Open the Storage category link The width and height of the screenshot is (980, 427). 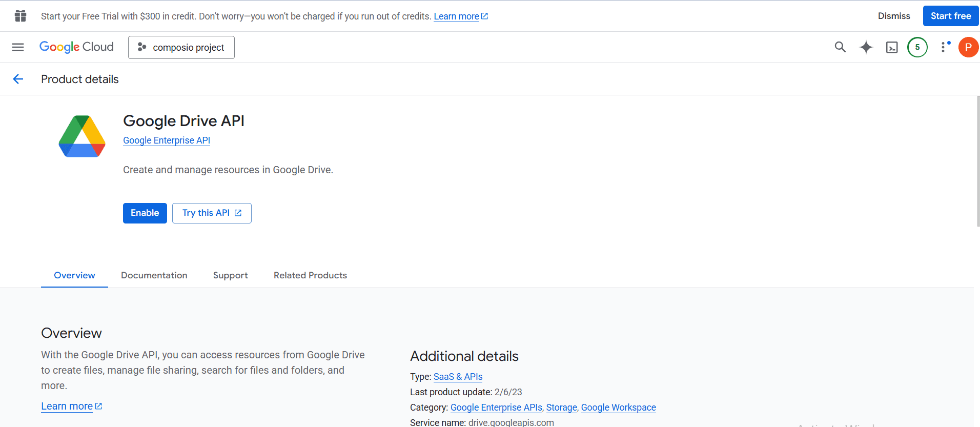point(561,408)
